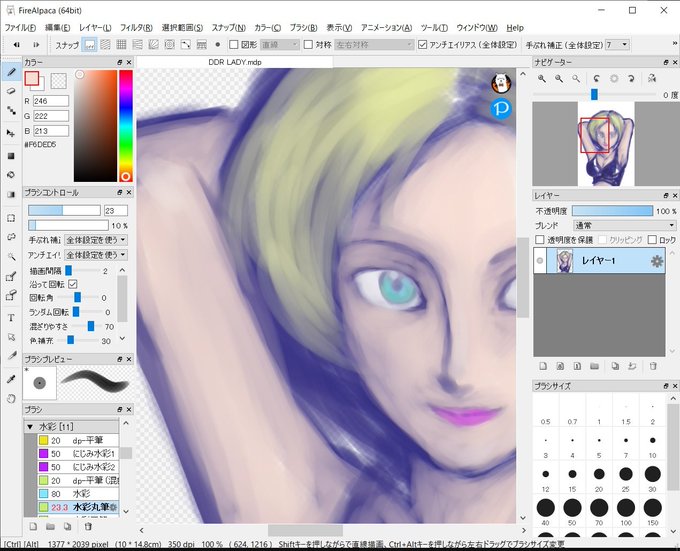Click the hue color strip

coord(126,126)
